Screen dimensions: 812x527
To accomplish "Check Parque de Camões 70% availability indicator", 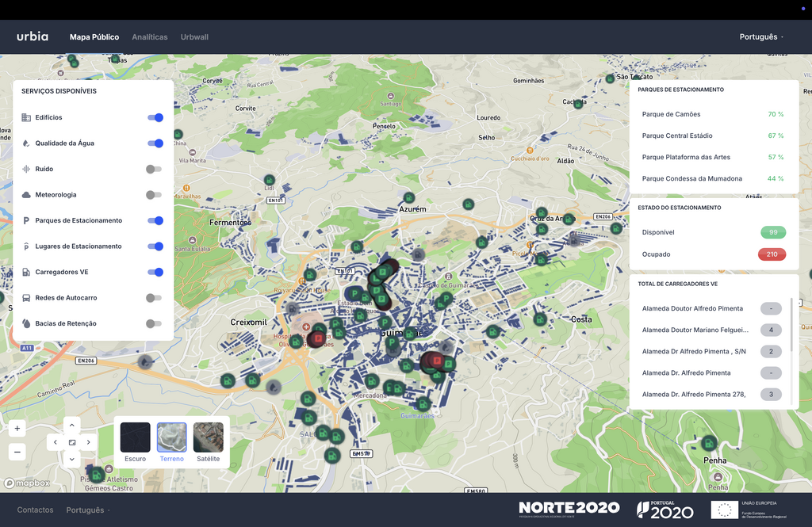I will [774, 114].
